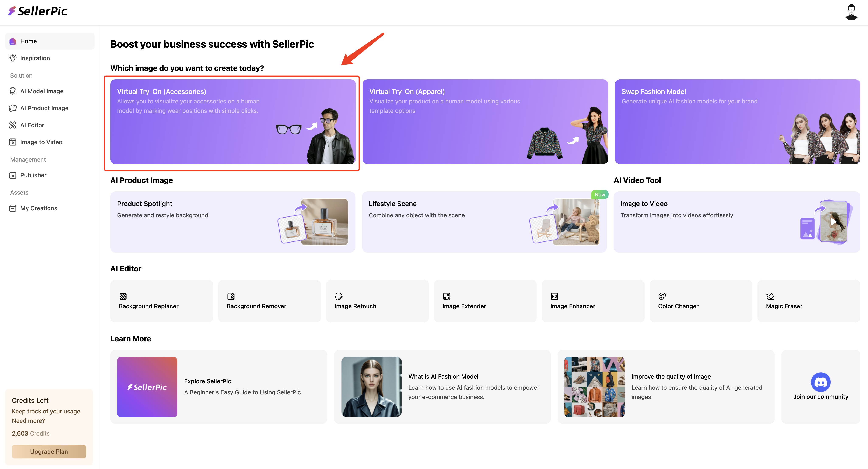Click the SellerPic purple gradient thumbnail

147,387
